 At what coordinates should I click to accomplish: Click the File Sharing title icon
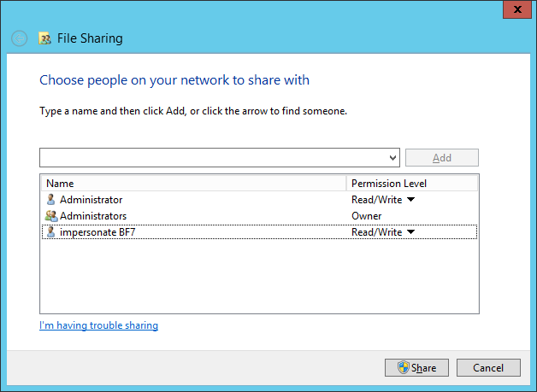(x=45, y=38)
